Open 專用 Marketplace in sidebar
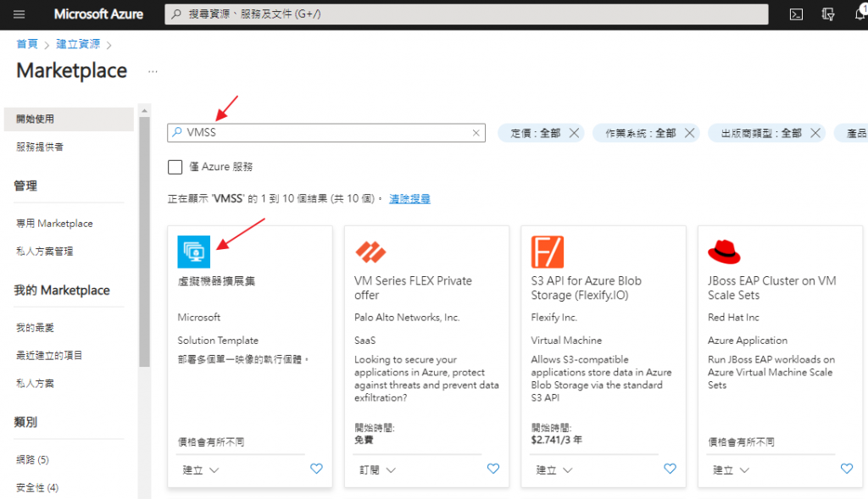 click(54, 224)
